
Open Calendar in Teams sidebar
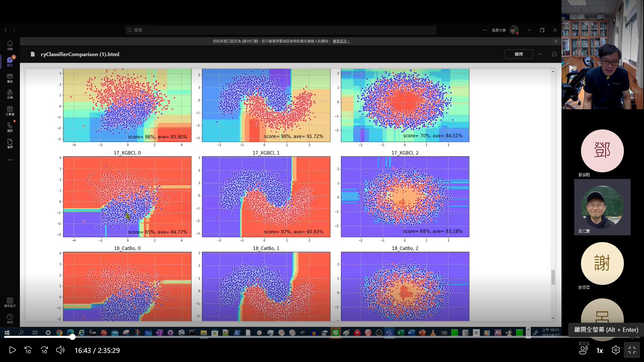coord(10,111)
